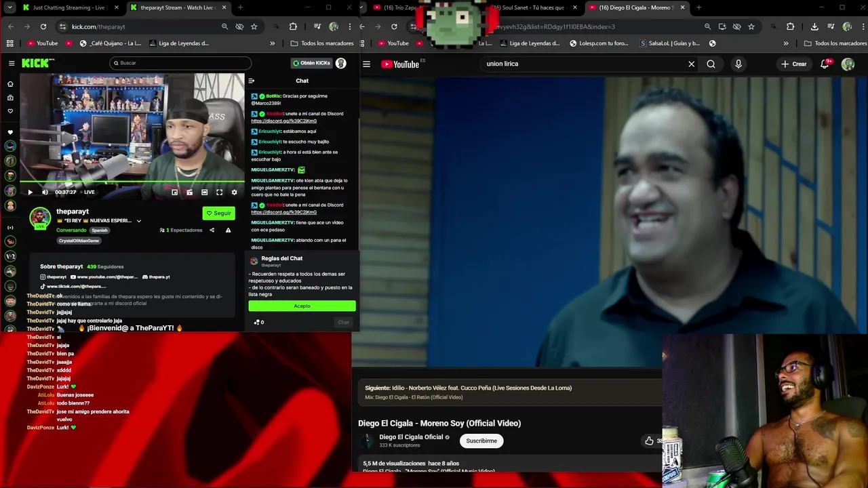Expand hidden bookmarks chevron in right browser

click(x=786, y=43)
